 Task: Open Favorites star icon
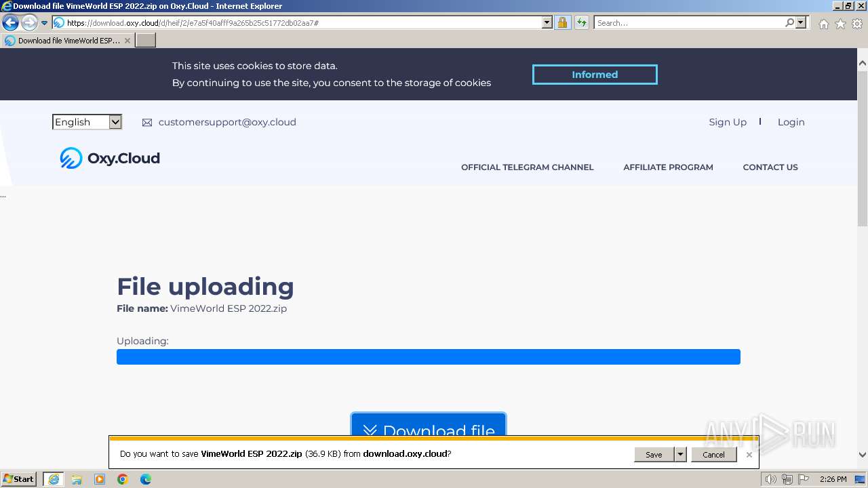tap(840, 24)
